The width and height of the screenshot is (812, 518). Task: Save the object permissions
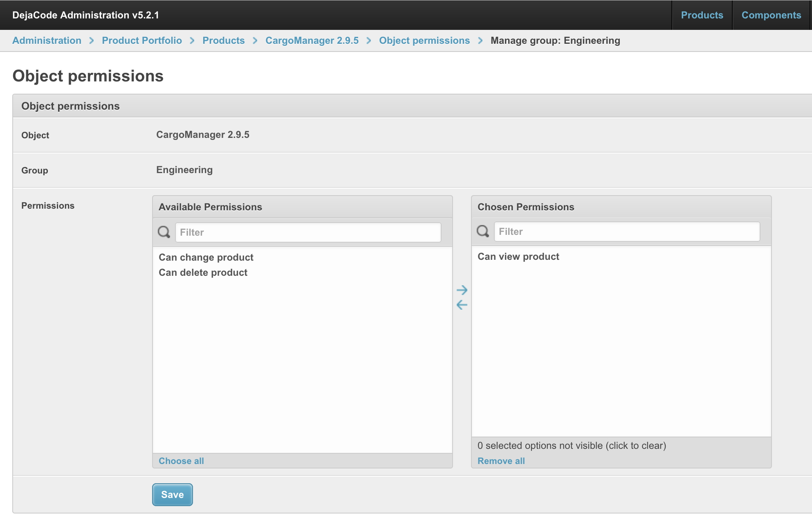[x=173, y=495]
